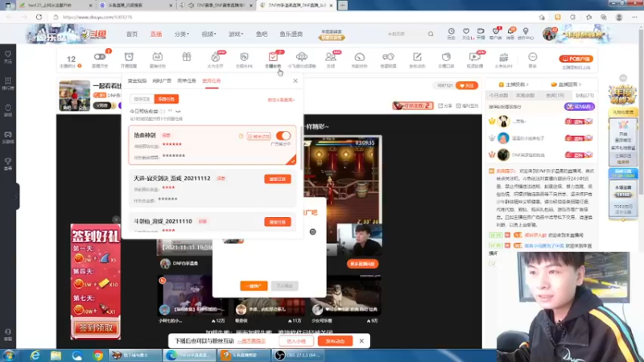The image size is (644, 362).
Task: Open the heart follow icon in header
Action: click(x=466, y=31)
